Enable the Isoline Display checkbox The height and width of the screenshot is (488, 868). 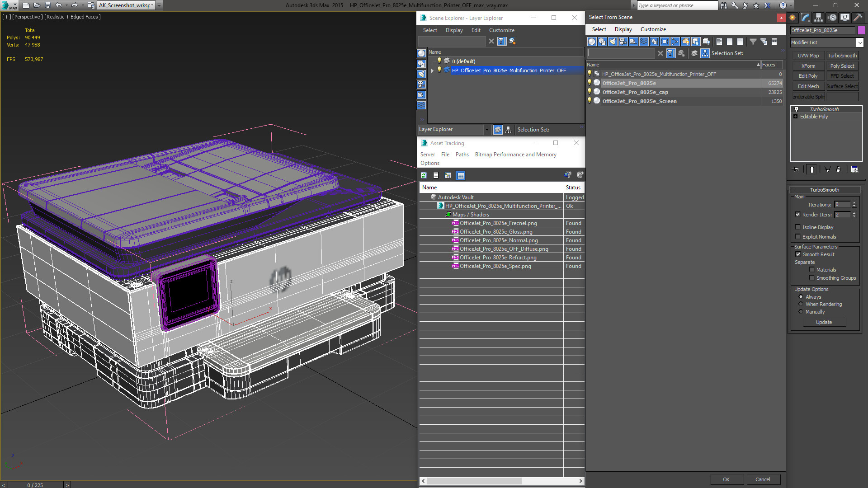coord(798,227)
